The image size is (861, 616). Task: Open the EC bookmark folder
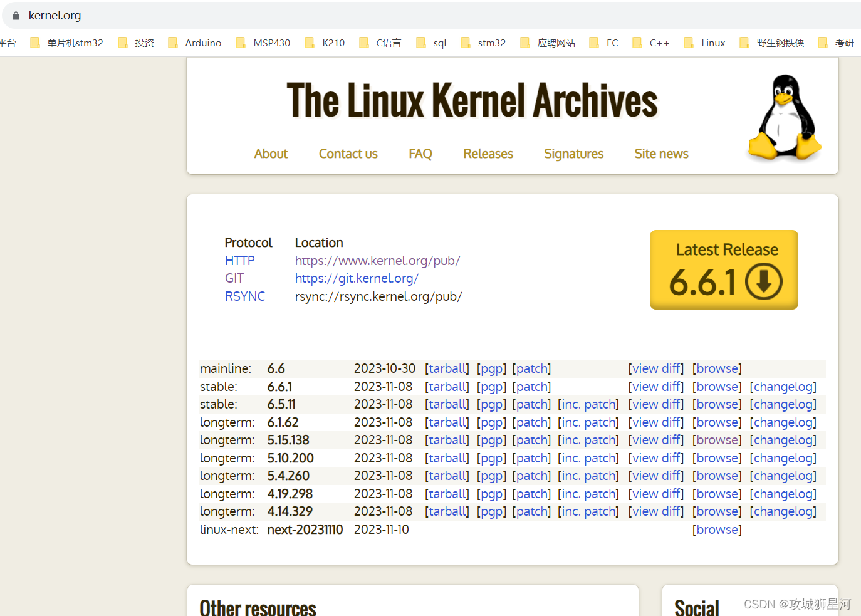point(603,43)
